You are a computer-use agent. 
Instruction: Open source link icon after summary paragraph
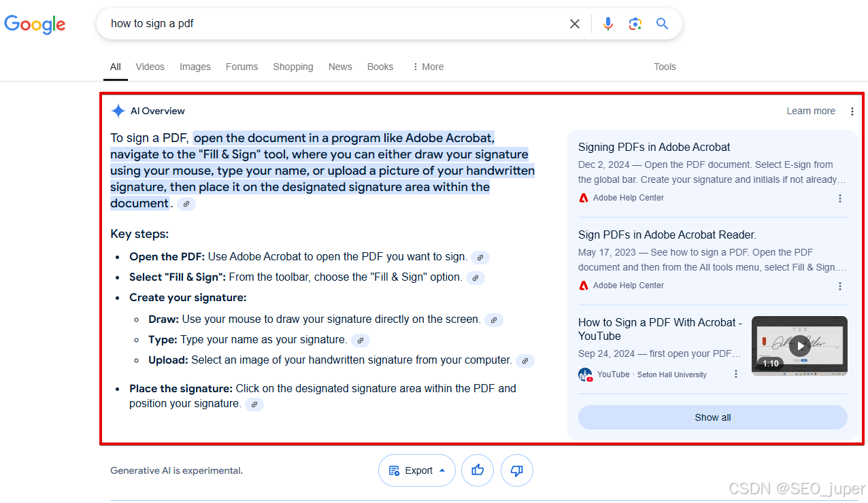pos(186,204)
